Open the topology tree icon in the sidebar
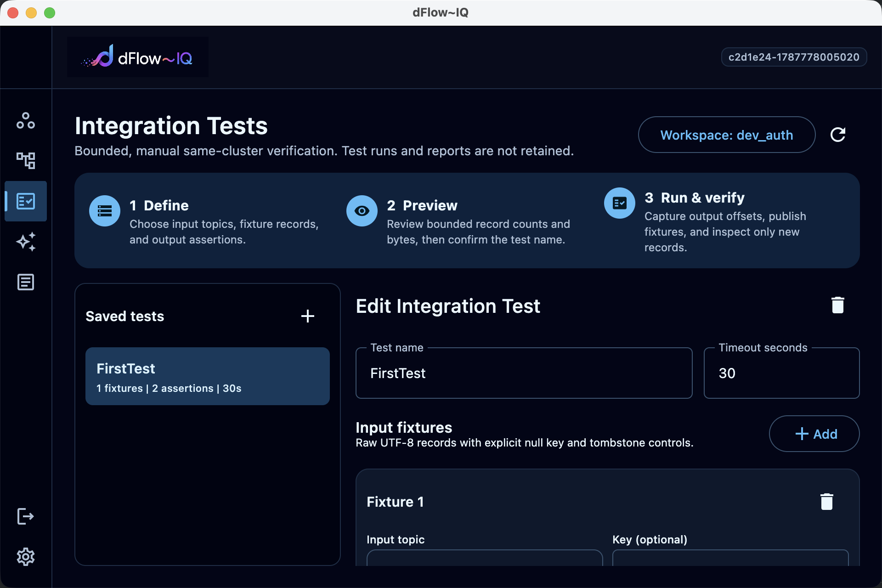 pos(26,161)
